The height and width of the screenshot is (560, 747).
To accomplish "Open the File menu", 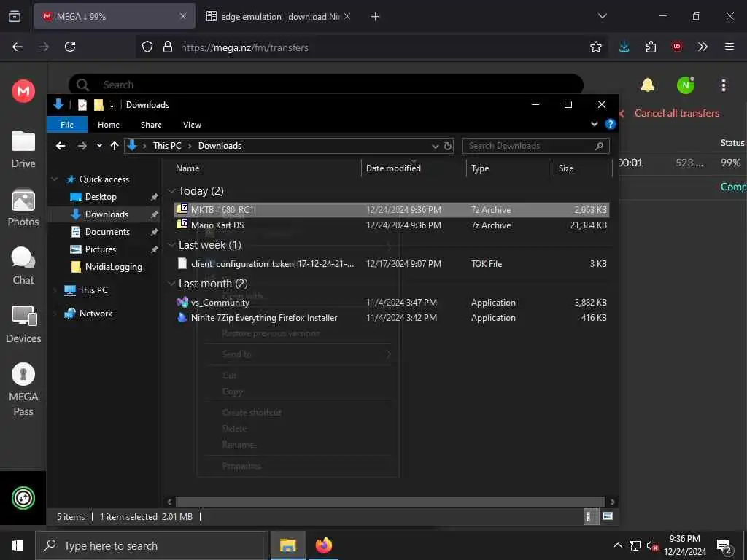I will (x=67, y=124).
